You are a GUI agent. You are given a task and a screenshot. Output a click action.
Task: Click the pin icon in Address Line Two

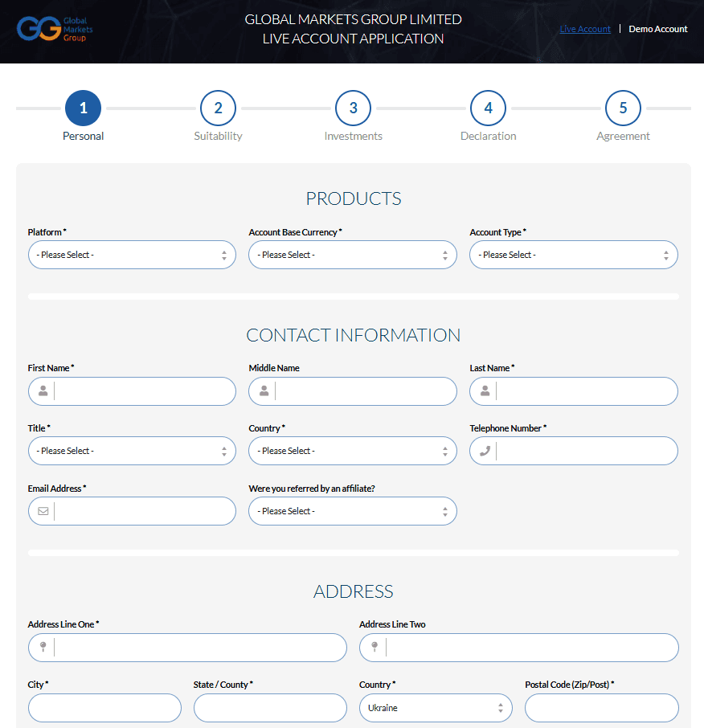pyautogui.click(x=375, y=647)
